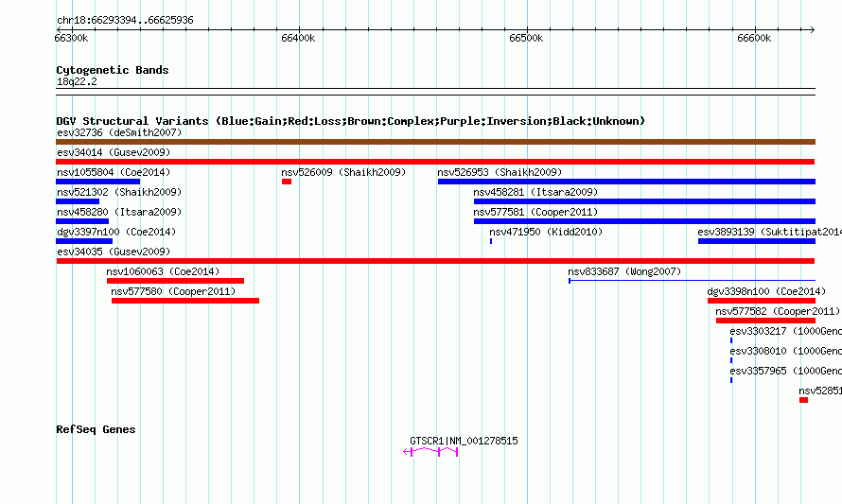Open the nsv458280 (Itsara2009) label

click(x=119, y=212)
